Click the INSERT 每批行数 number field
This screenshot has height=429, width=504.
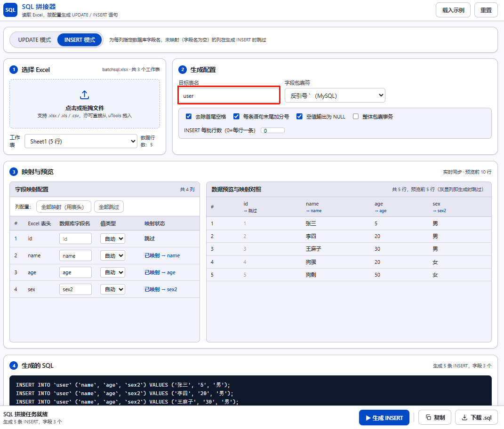(x=272, y=130)
